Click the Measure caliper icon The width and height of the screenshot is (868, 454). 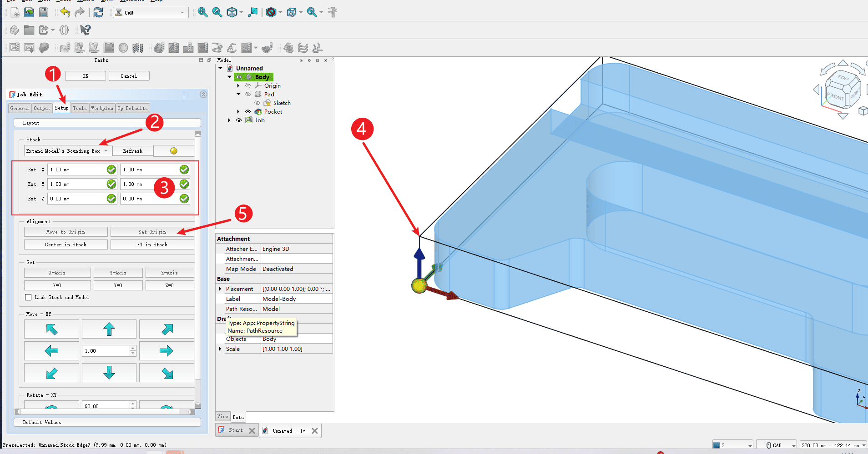[x=333, y=12]
